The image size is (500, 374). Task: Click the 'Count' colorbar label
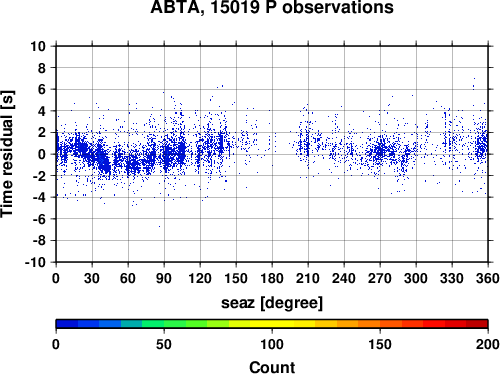(x=272, y=367)
